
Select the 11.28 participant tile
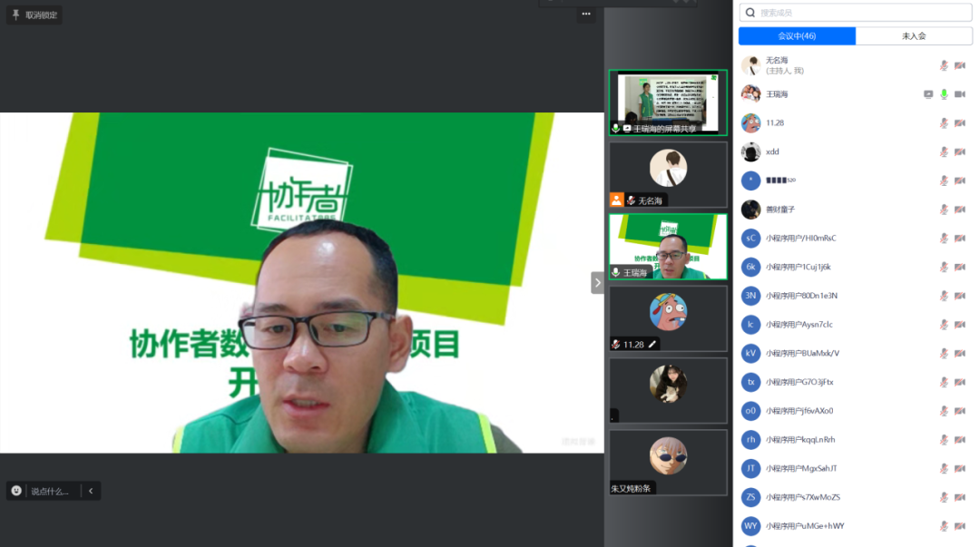pyautogui.click(x=668, y=318)
